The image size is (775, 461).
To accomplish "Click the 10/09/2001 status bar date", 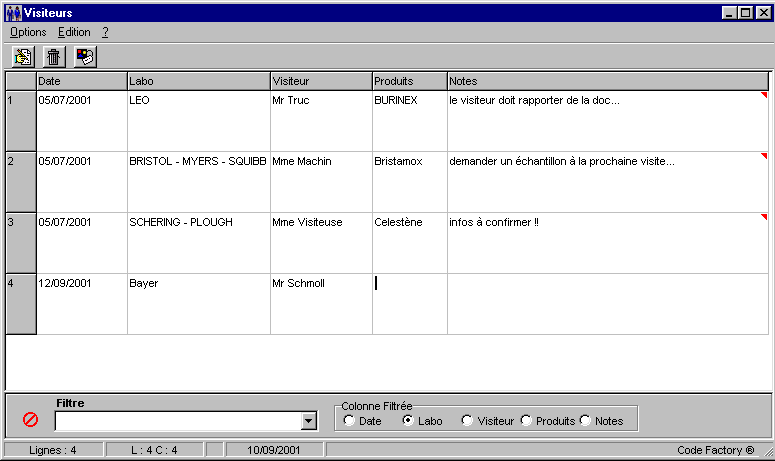I will pos(273,450).
